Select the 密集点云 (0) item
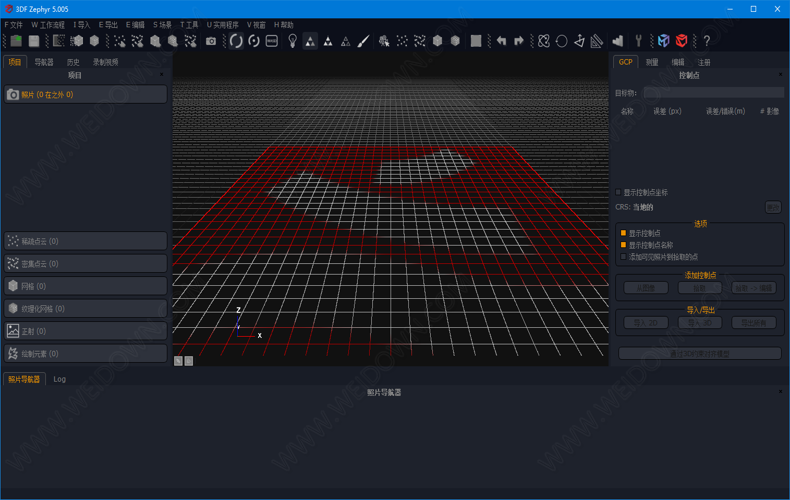 (x=86, y=264)
